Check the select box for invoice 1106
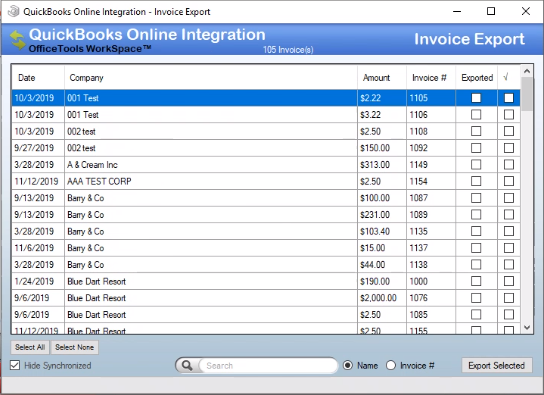This screenshot has height=395, width=544. [x=509, y=114]
